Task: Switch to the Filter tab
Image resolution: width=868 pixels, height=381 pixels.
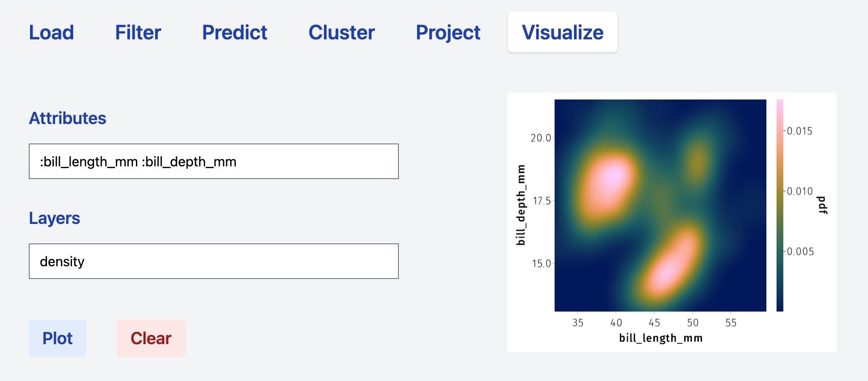Action: point(138,33)
